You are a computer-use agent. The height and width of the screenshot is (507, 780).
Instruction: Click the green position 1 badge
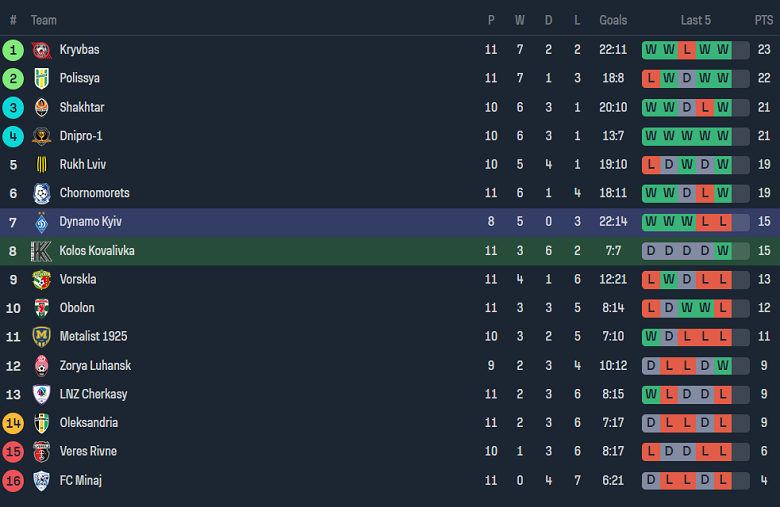coord(13,50)
